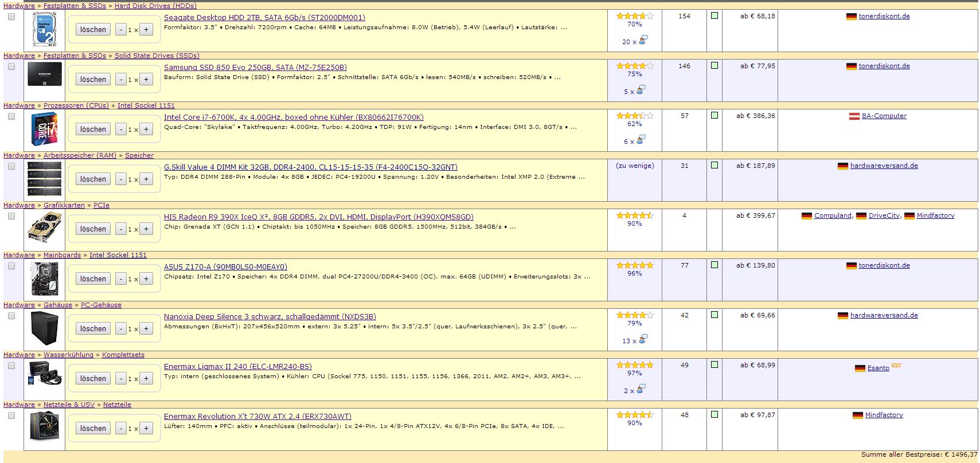Increase quantity of Nanoxia Deep Silence 3
This screenshot has height=463, width=980.
[x=146, y=329]
